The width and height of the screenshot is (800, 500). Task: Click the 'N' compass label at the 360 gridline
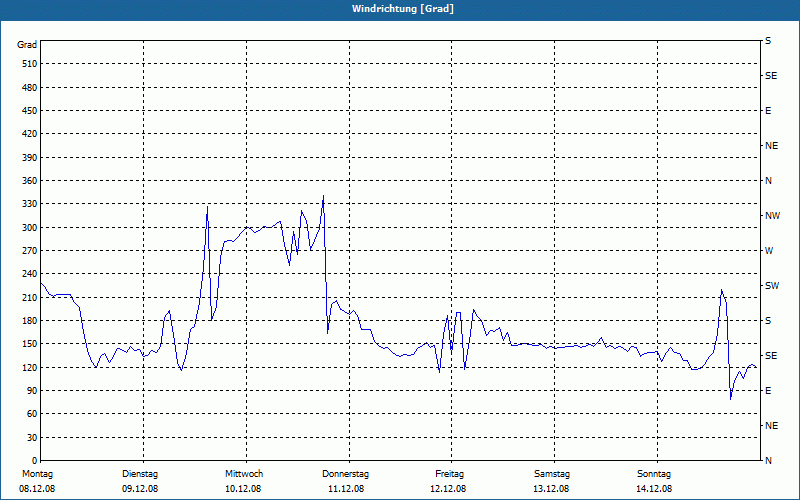coord(768,181)
